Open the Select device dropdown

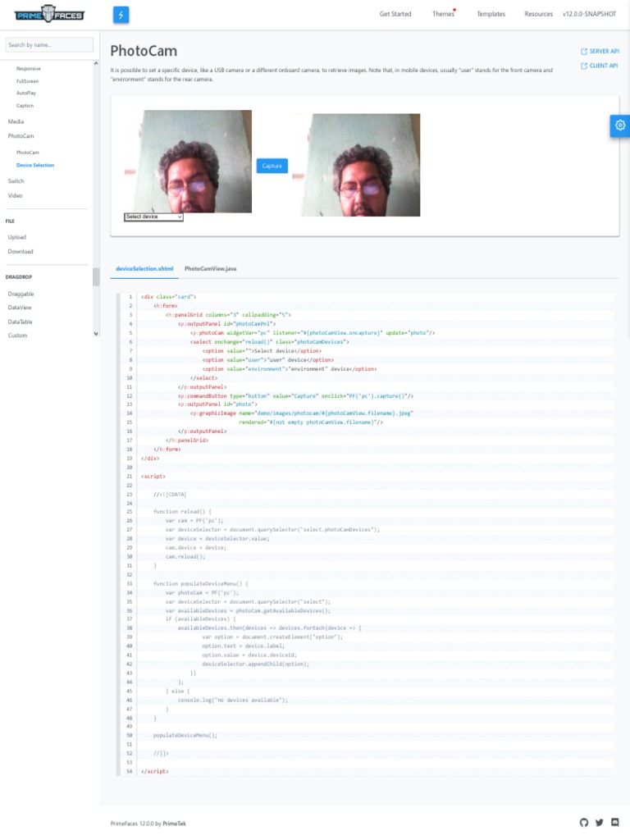(x=153, y=217)
